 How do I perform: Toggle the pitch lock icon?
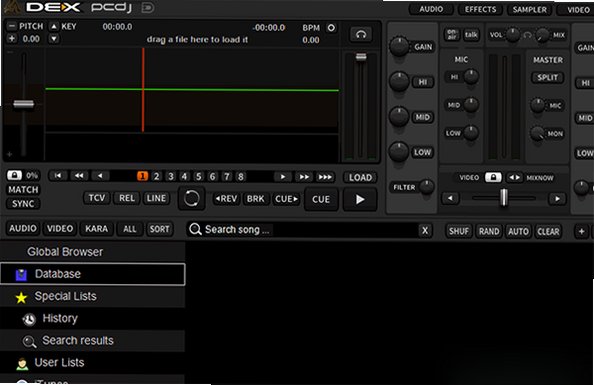[x=14, y=175]
